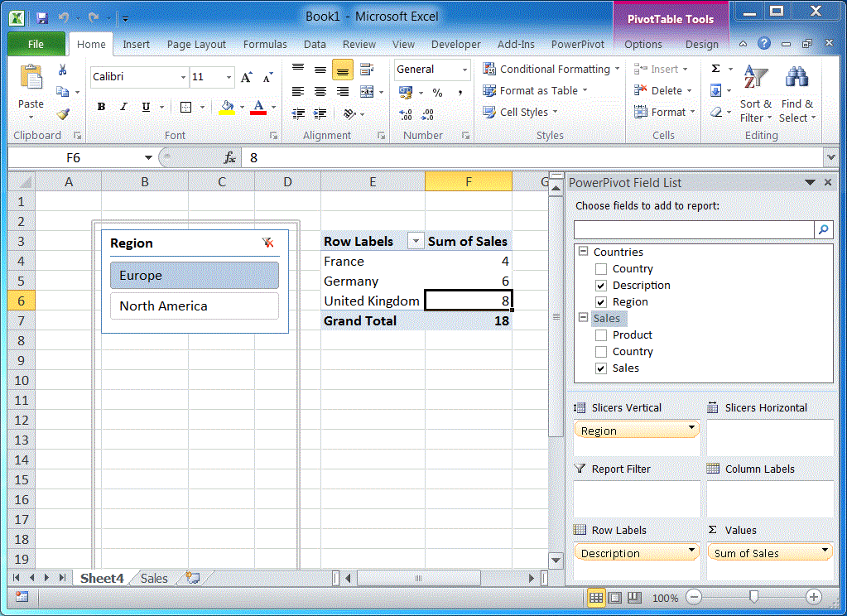Open PivotTable Tools Options tab

point(642,45)
